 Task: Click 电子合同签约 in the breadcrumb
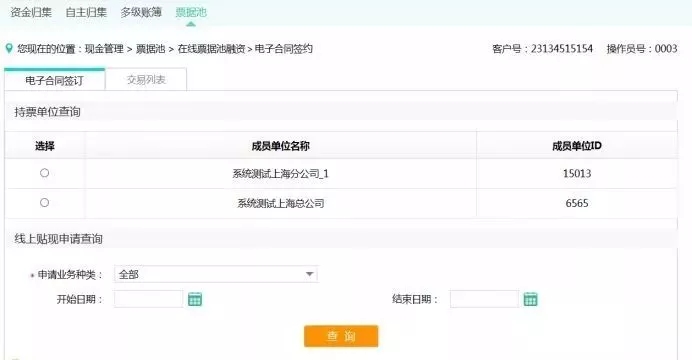284,49
